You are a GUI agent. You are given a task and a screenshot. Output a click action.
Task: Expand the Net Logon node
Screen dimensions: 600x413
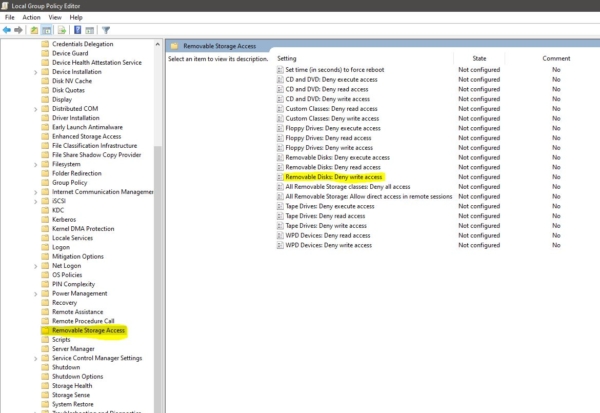pyautogui.click(x=35, y=266)
